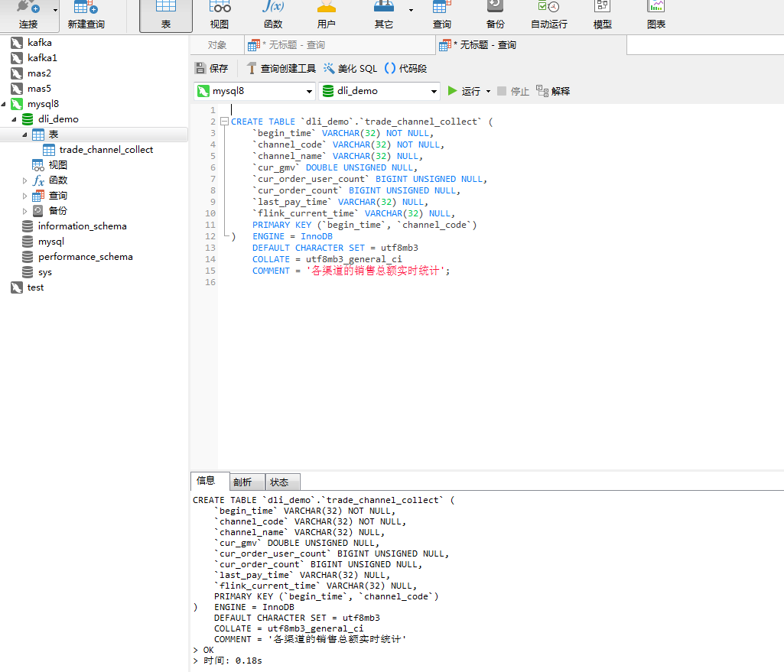
Task: Switch to the 对象 objects tab
Action: (x=217, y=45)
